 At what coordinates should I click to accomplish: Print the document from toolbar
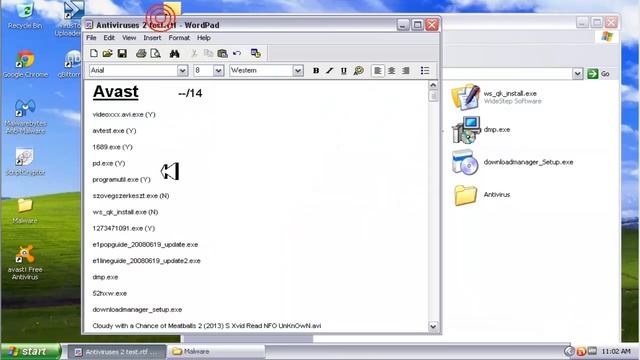pos(141,53)
